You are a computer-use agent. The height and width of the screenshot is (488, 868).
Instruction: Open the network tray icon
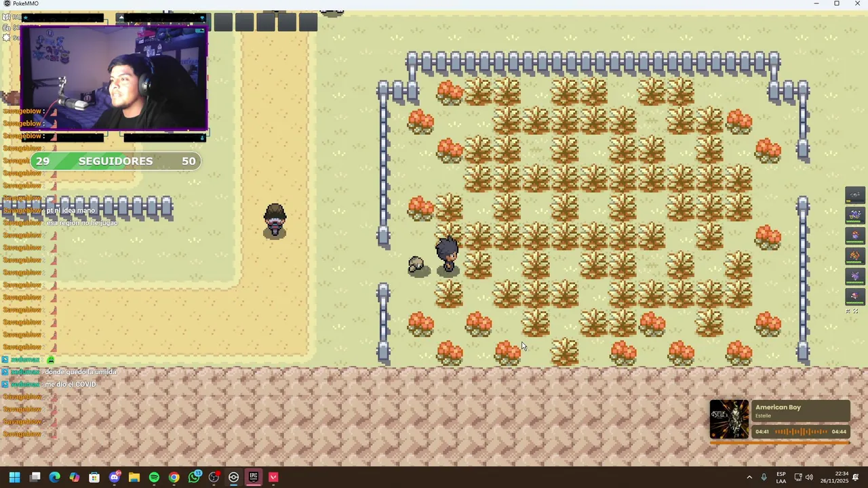pyautogui.click(x=798, y=477)
